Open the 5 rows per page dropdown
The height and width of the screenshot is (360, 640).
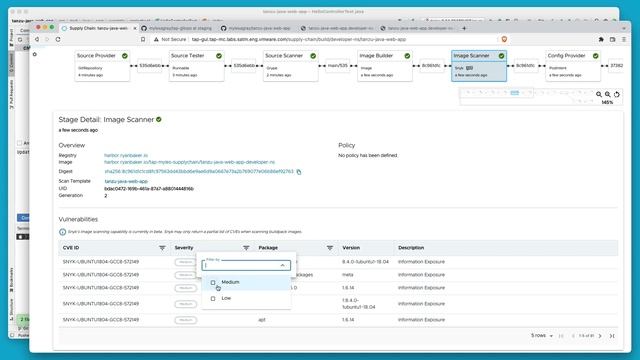pyautogui.click(x=542, y=336)
